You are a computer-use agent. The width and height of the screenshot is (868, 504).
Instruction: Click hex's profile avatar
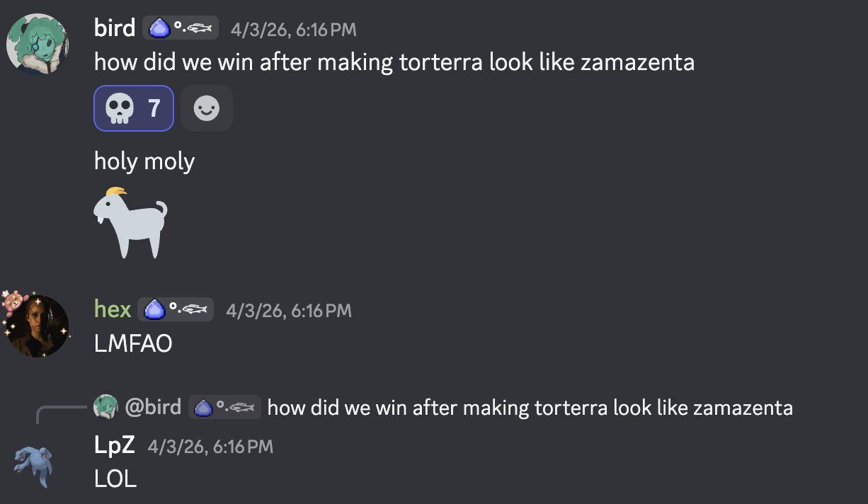[x=38, y=326]
